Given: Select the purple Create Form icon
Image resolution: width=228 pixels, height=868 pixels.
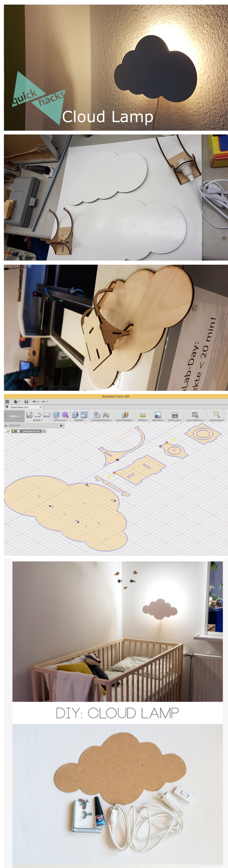Looking at the screenshot, I should click(65, 415).
